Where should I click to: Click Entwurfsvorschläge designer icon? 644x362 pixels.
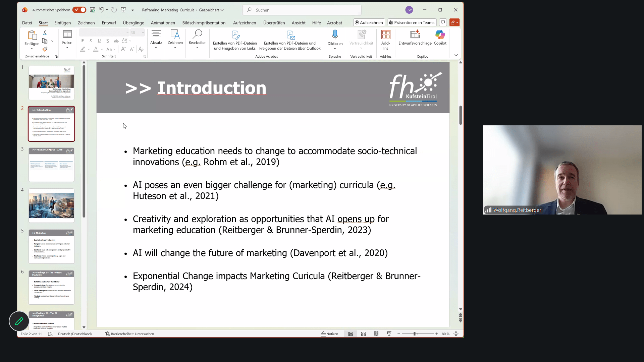coord(415,35)
